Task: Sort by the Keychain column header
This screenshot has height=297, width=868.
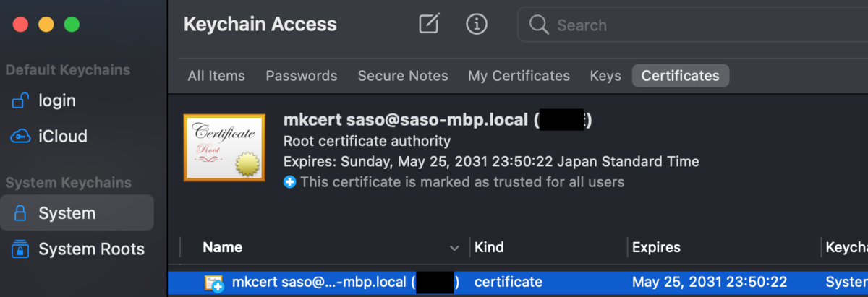Action: 845,247
